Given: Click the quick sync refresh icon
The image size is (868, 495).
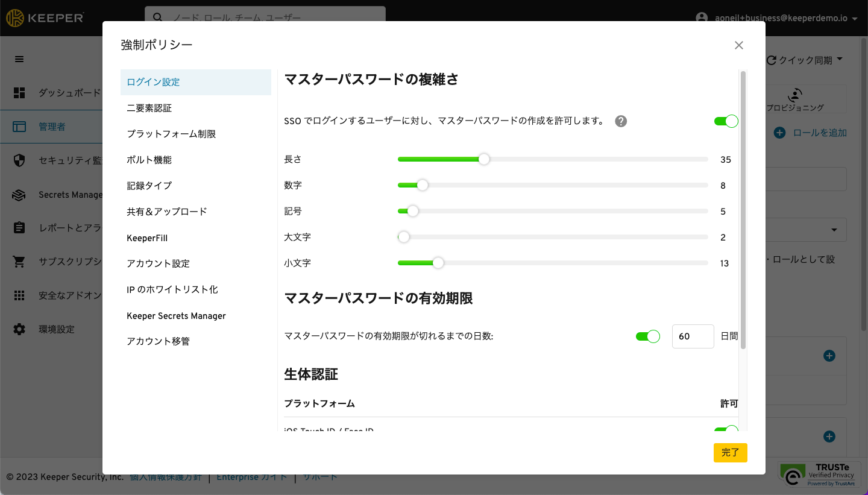Looking at the screenshot, I should tap(772, 60).
